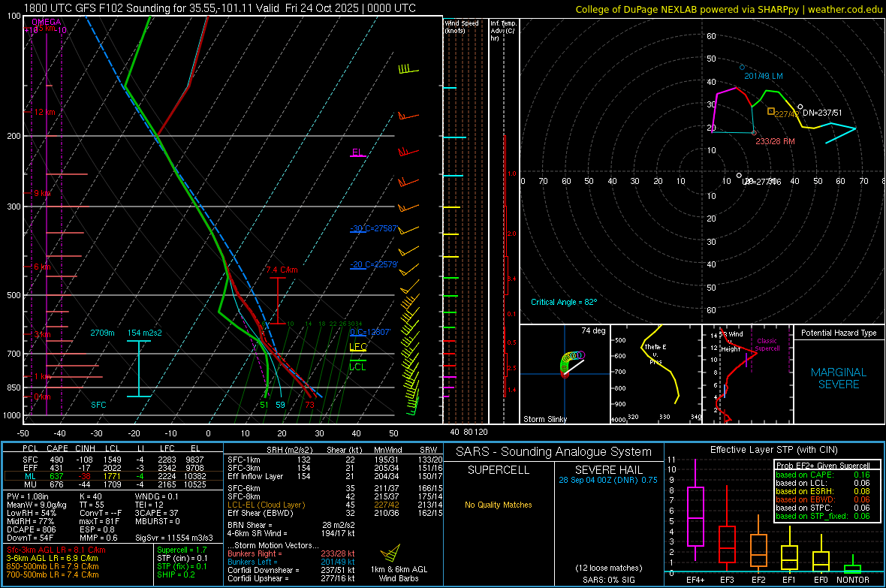Select the MU parcel row in parcel table
886x588 pixels.
click(x=113, y=484)
